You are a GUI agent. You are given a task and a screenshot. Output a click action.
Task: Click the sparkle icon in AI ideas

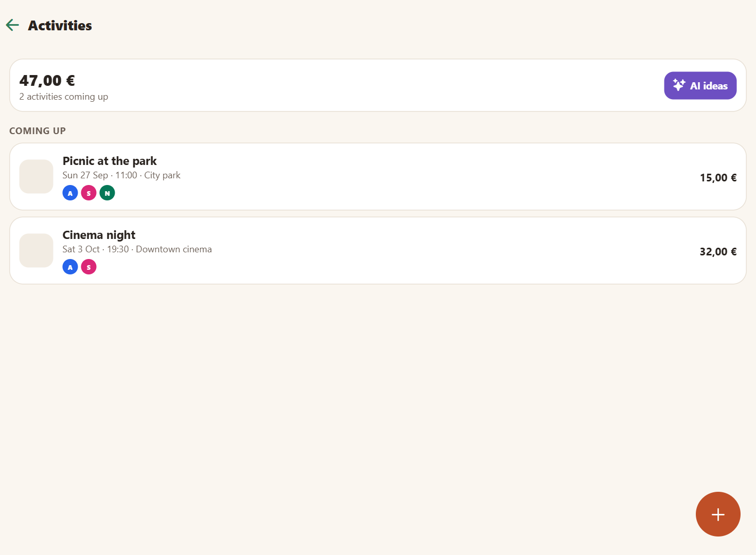(x=679, y=85)
